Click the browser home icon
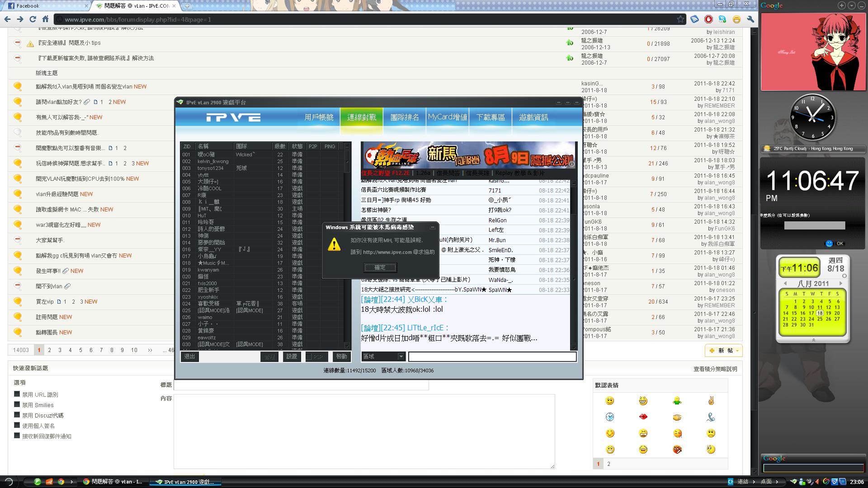868x488 pixels. point(45,19)
